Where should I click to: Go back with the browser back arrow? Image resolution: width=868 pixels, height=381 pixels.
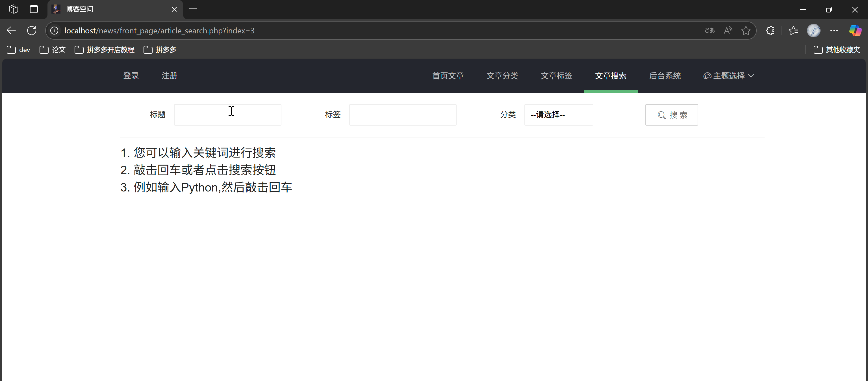click(11, 31)
